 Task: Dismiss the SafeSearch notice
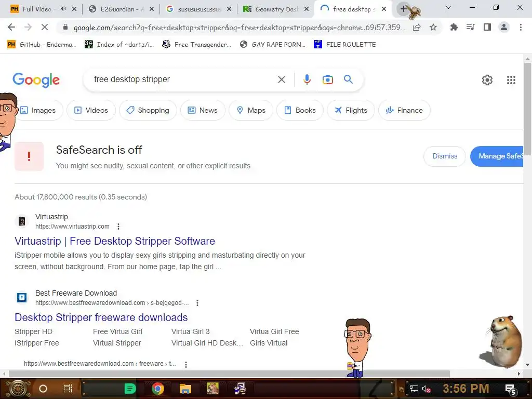[445, 156]
